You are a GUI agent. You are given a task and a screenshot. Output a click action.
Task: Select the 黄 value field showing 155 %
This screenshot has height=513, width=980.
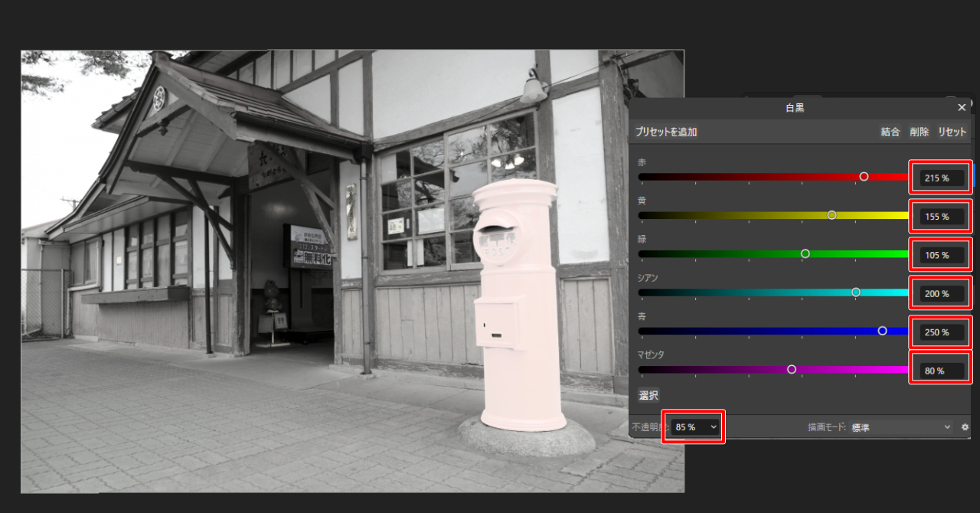click(942, 217)
